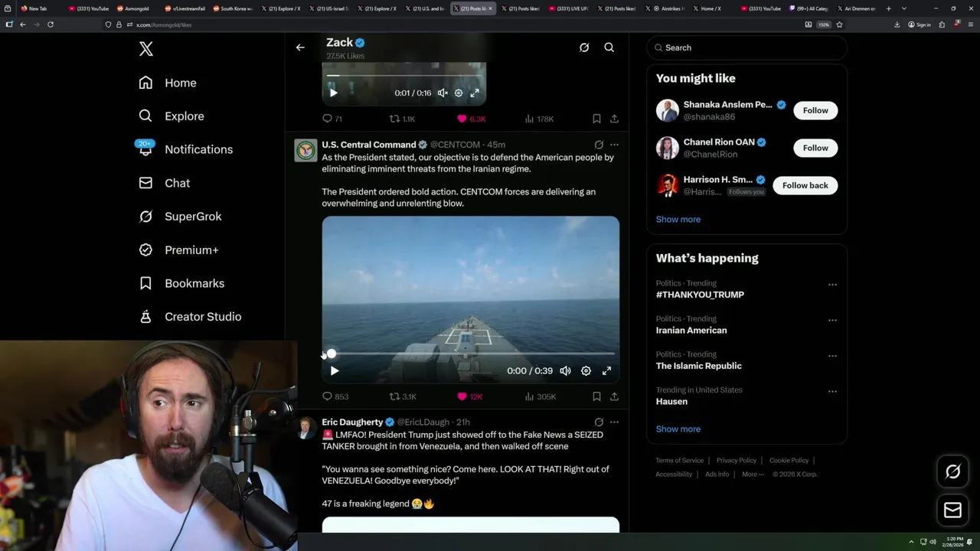Screen dimensions: 980x551
Task: Show more under What's happening
Action: pyautogui.click(x=678, y=429)
